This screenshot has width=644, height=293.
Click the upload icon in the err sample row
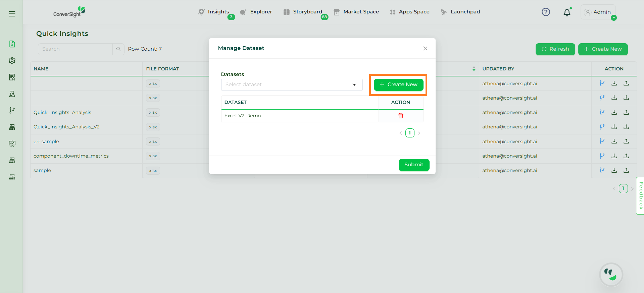point(626,141)
